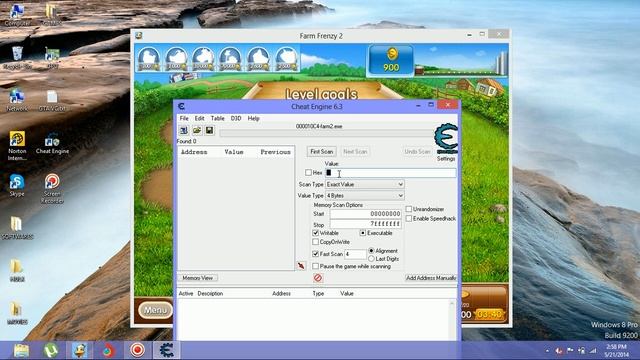Click Add Address Manually button
640x360 pixels.
431,278
